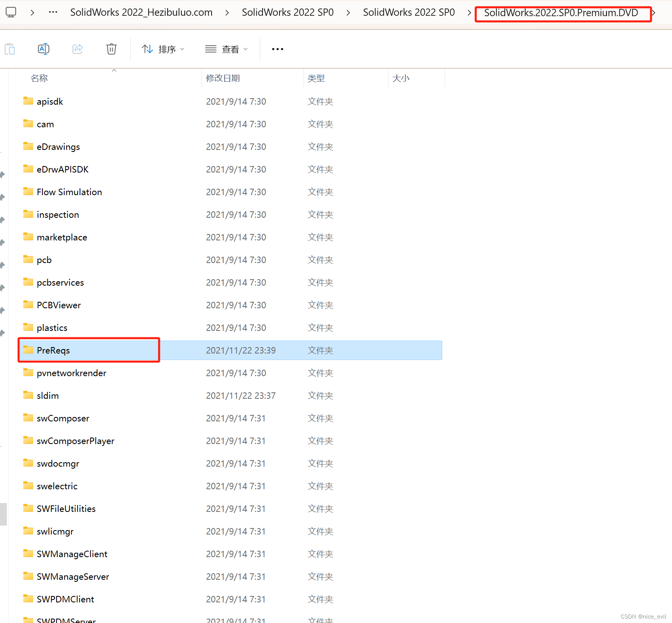The width and height of the screenshot is (672, 623).
Task: Open the 查看 view dropdown
Action: (x=227, y=49)
